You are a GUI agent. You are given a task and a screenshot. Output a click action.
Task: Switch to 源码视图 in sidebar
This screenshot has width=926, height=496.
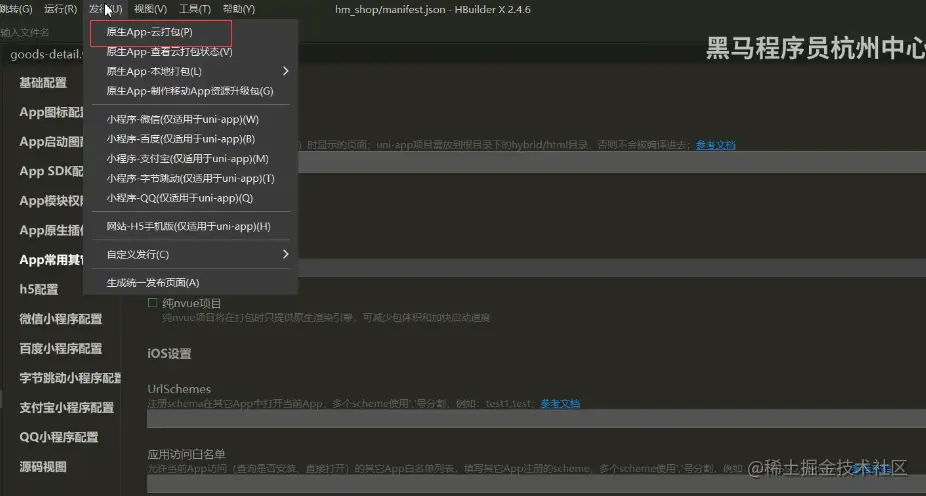43,466
